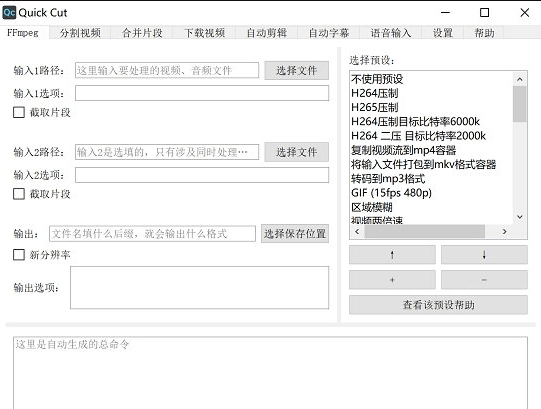This screenshot has height=409, width=541.
Task: Select preset 复制视频流到mp4容器
Action: click(x=431, y=150)
